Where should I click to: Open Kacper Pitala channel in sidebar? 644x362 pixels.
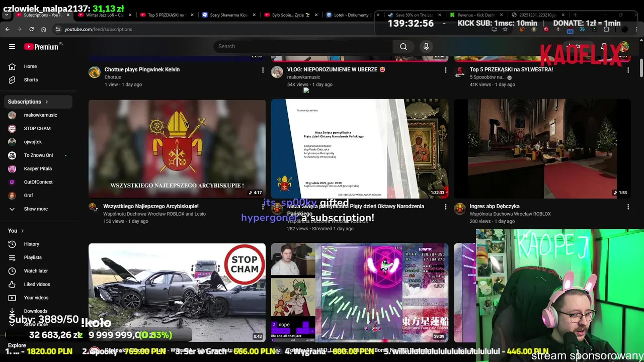[39, 168]
